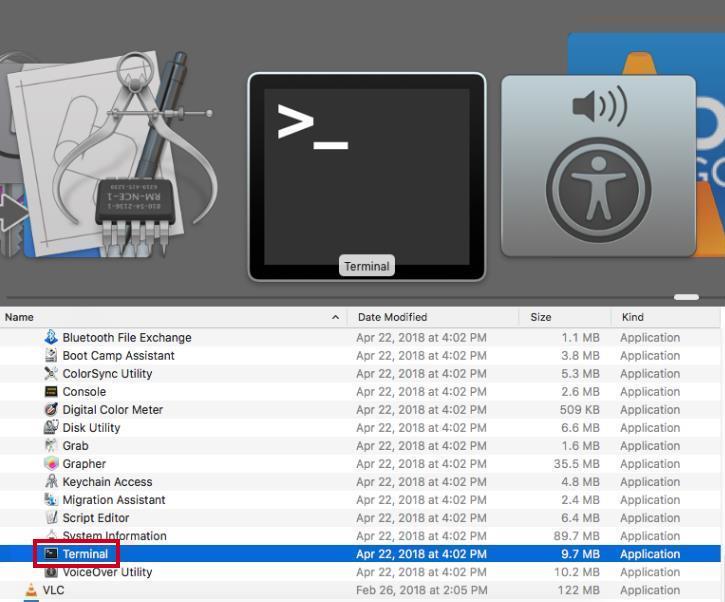The width and height of the screenshot is (725, 602).
Task: Click the VLC cone icon
Action: (x=31, y=590)
